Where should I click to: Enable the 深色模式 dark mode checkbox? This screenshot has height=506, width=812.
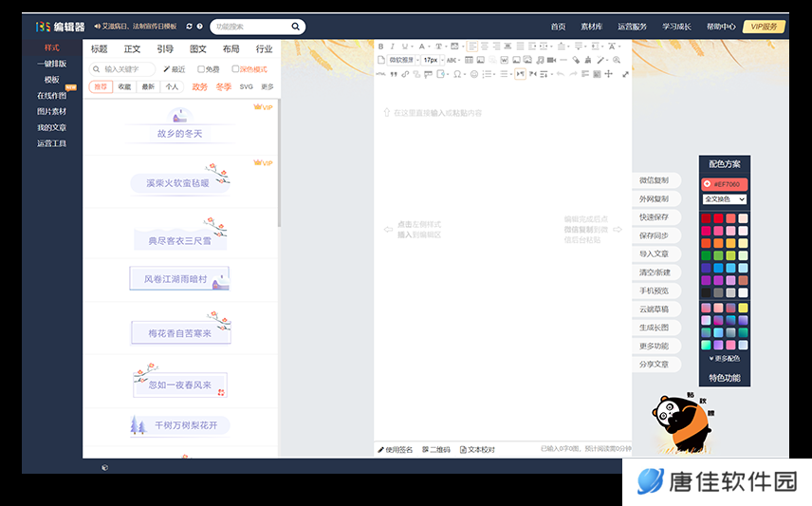point(235,69)
